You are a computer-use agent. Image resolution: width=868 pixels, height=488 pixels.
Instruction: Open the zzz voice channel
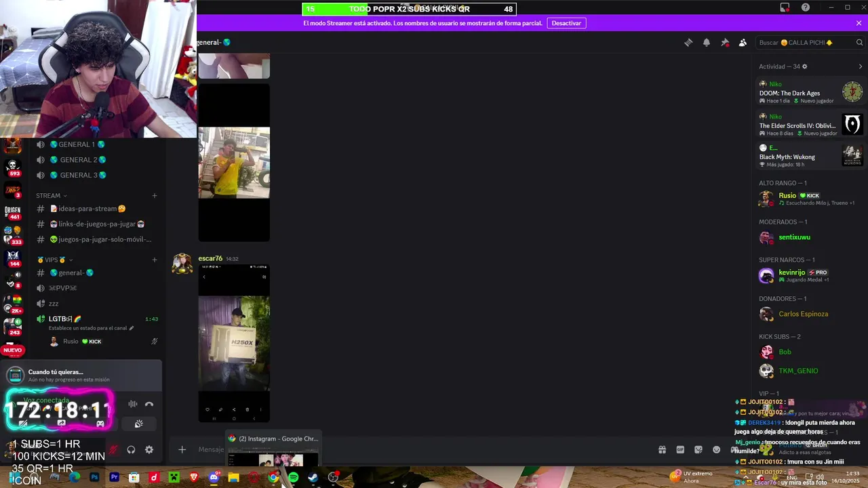[x=95, y=304]
